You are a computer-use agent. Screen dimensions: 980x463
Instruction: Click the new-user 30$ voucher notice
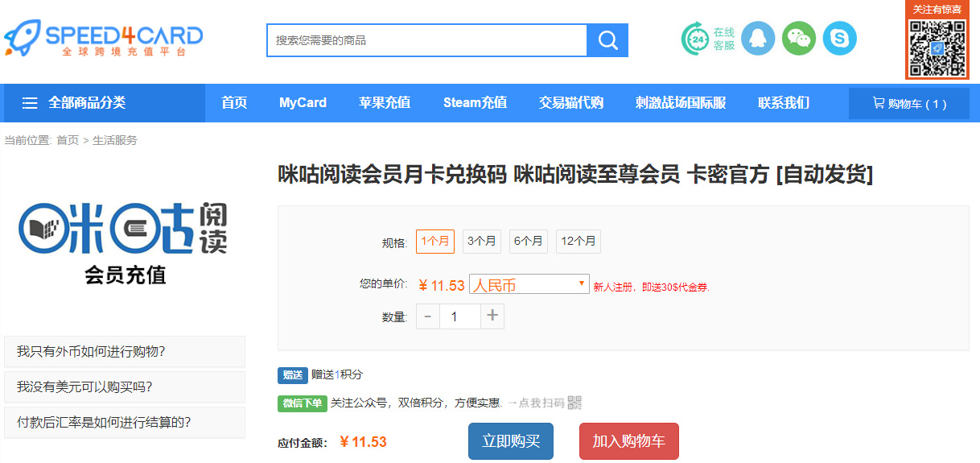(652, 287)
